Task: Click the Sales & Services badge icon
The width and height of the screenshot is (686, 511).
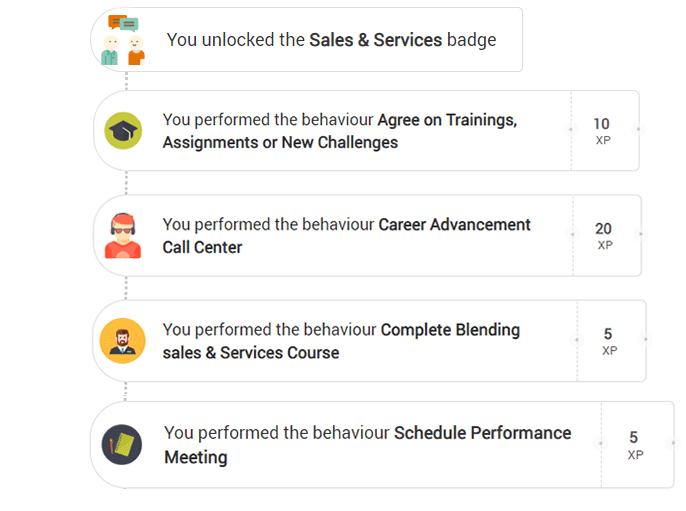Action: [x=125, y=40]
